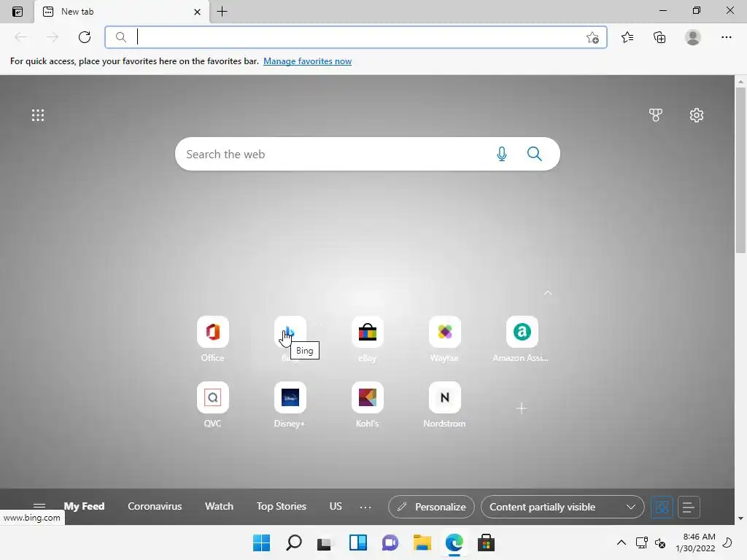Expand Content partially visible dropdown
The height and width of the screenshot is (560, 747).
pyautogui.click(x=562, y=507)
